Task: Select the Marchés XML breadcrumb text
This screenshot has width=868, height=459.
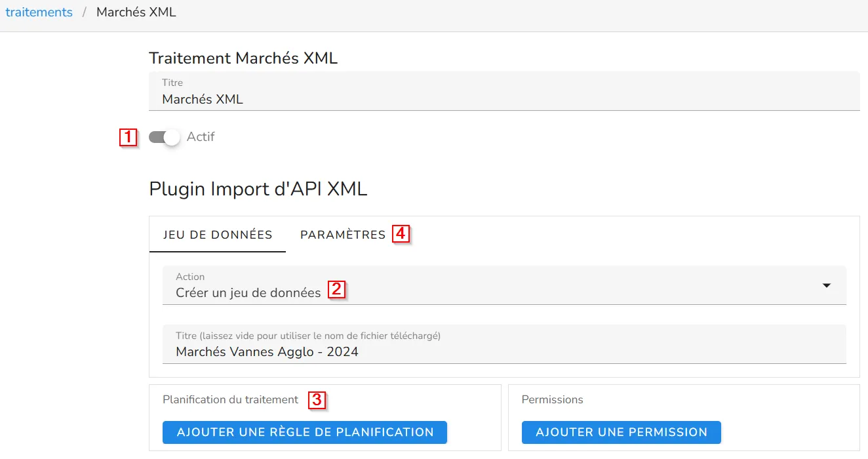Action: (136, 12)
